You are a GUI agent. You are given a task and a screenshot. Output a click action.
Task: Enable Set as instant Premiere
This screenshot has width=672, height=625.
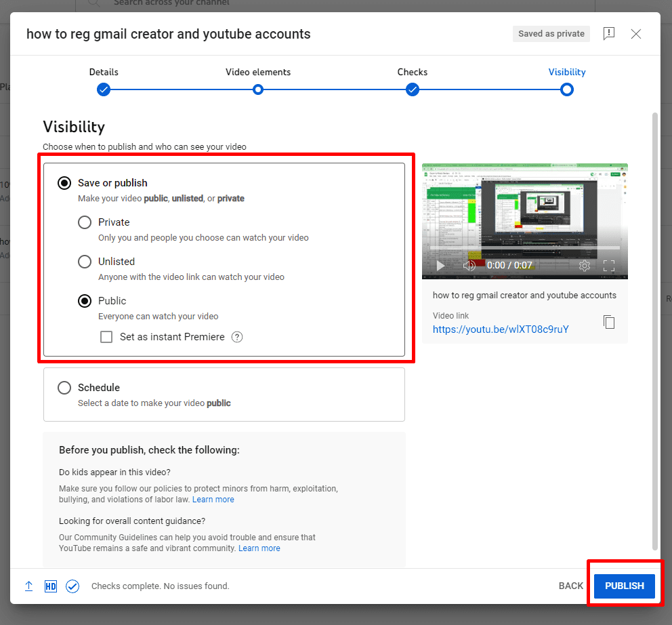click(x=106, y=337)
